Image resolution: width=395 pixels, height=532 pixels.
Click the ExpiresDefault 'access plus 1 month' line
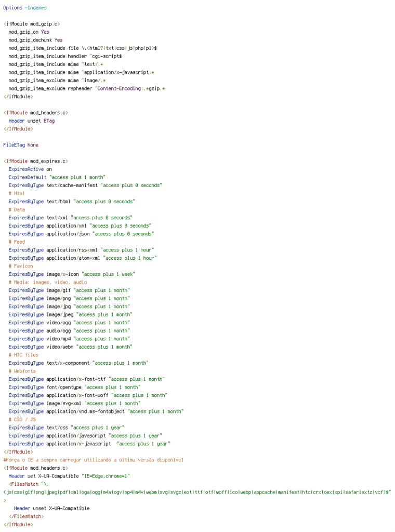(57, 177)
